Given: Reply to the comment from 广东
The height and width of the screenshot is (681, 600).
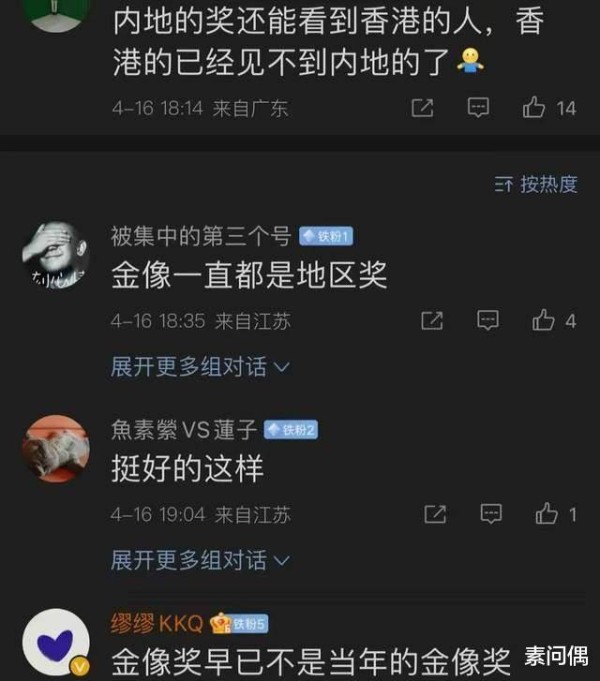Looking at the screenshot, I should [x=478, y=108].
